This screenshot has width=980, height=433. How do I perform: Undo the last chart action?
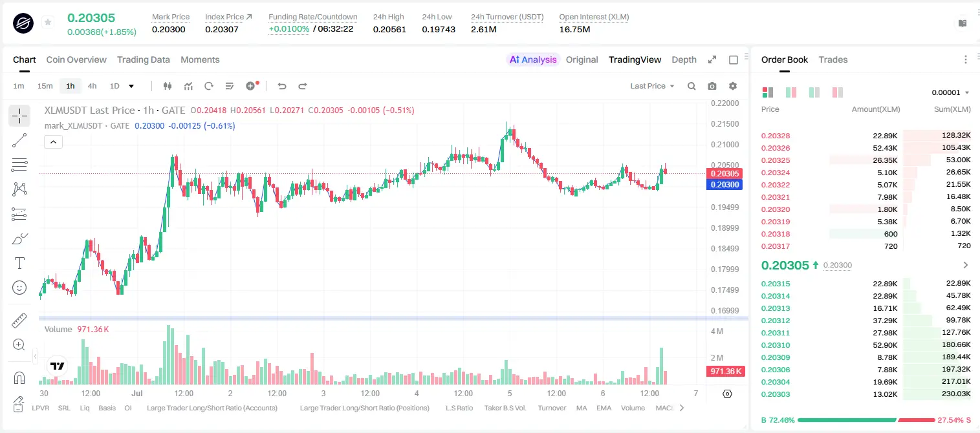281,86
